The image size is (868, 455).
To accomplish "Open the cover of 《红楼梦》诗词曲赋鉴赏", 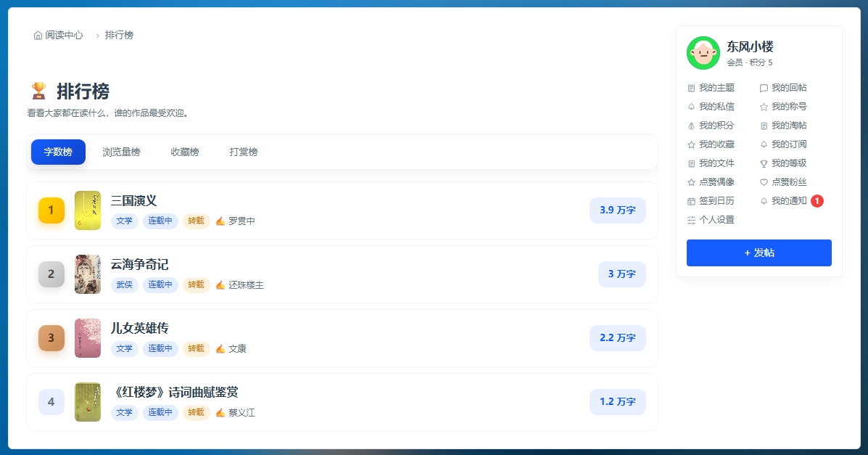I will pos(88,402).
